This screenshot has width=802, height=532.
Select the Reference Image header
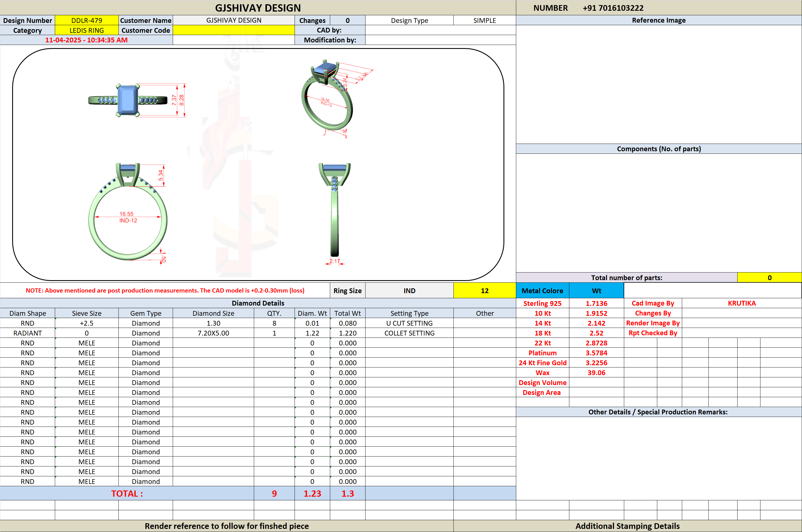click(x=658, y=20)
